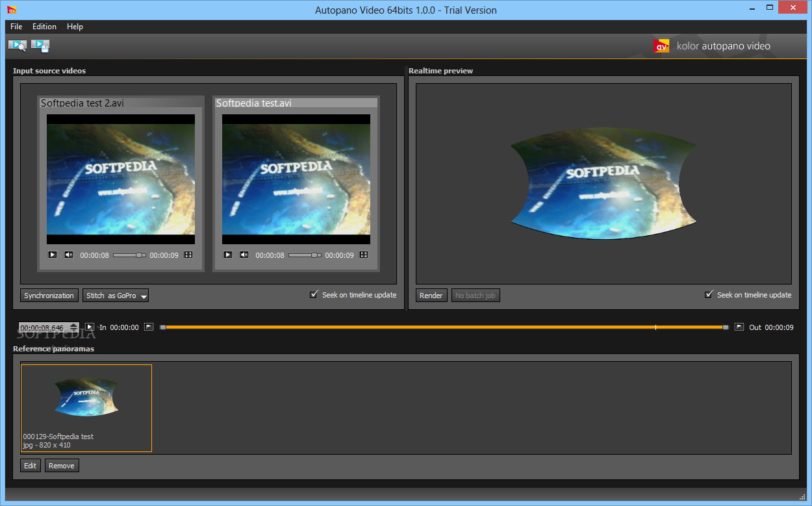Open fullscreen for Softpedia test 2.avi

(x=188, y=255)
